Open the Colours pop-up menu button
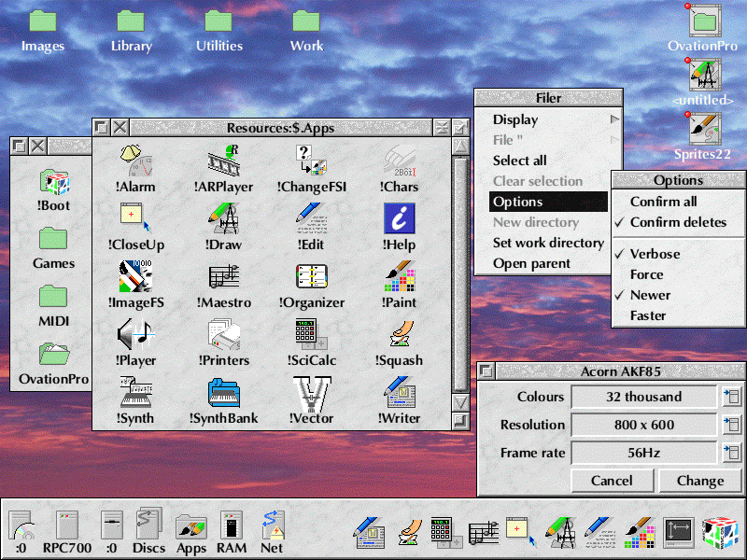747x560 pixels. pyautogui.click(x=731, y=397)
